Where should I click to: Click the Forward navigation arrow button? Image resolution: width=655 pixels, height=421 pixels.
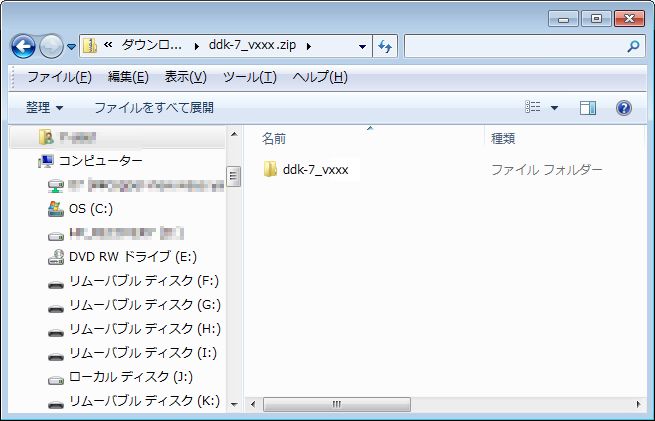[x=51, y=47]
